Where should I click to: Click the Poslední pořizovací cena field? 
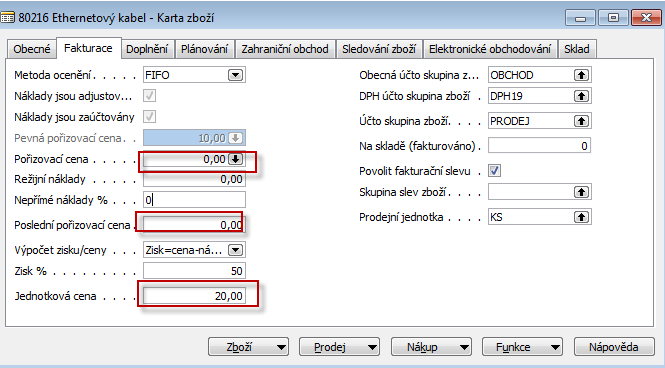[x=194, y=225]
